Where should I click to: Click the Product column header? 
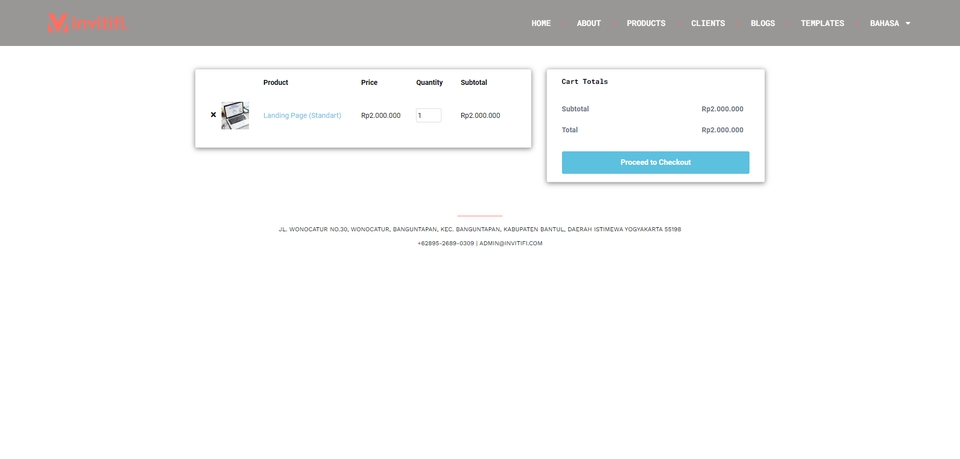click(x=276, y=82)
